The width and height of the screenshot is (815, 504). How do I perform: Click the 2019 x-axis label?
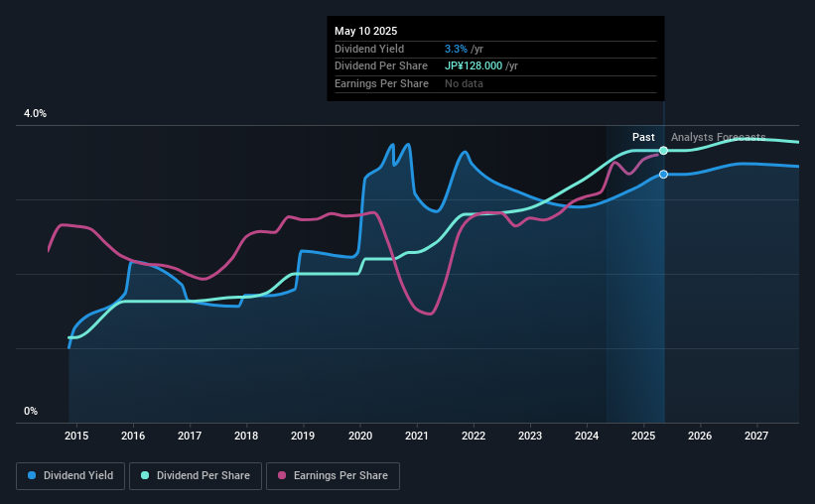303,436
